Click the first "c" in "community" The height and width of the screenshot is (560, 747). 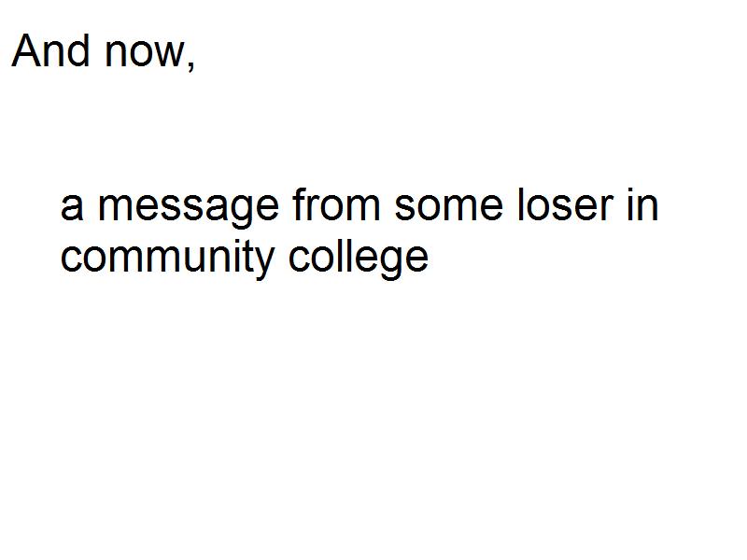(x=71, y=259)
